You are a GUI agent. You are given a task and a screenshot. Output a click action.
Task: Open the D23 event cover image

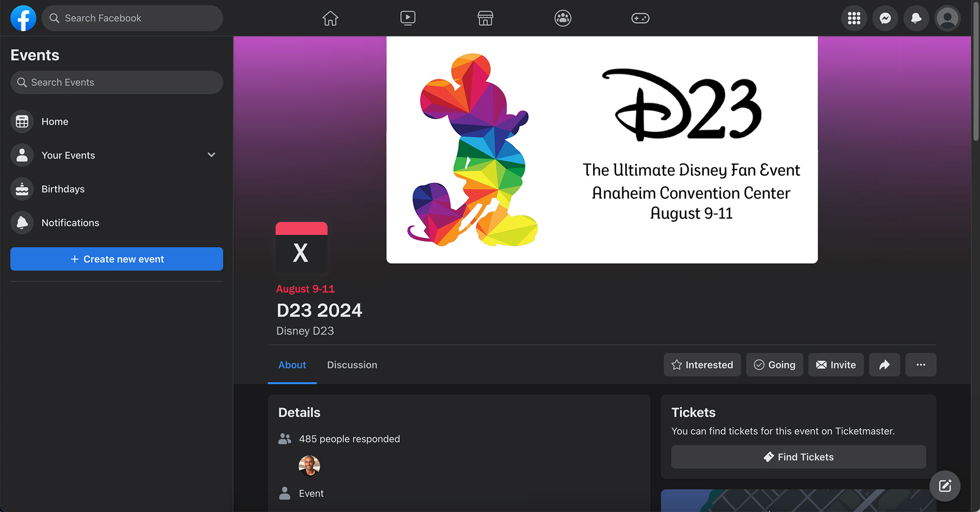click(602, 150)
